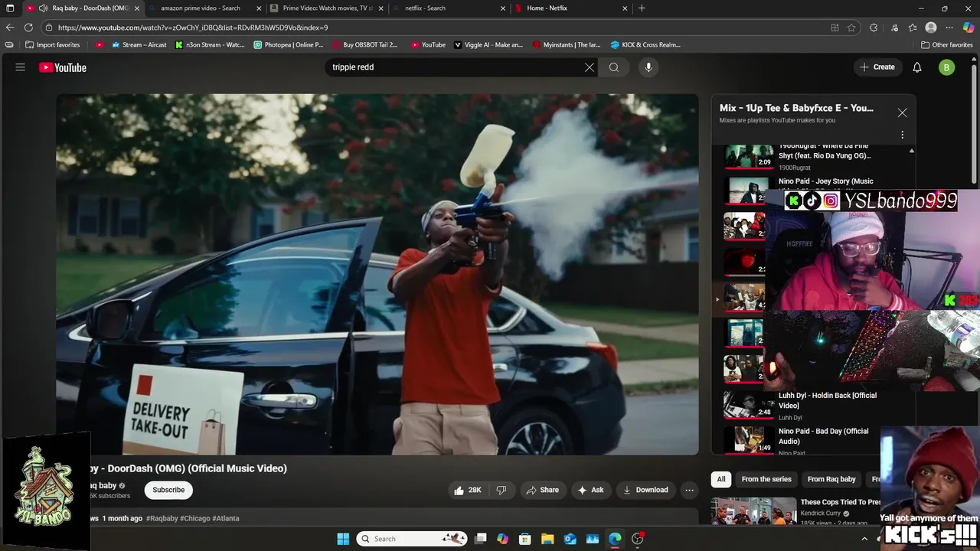This screenshot has height=551, width=980.
Task: Open the Mix playlist three-dot options
Action: [902, 135]
